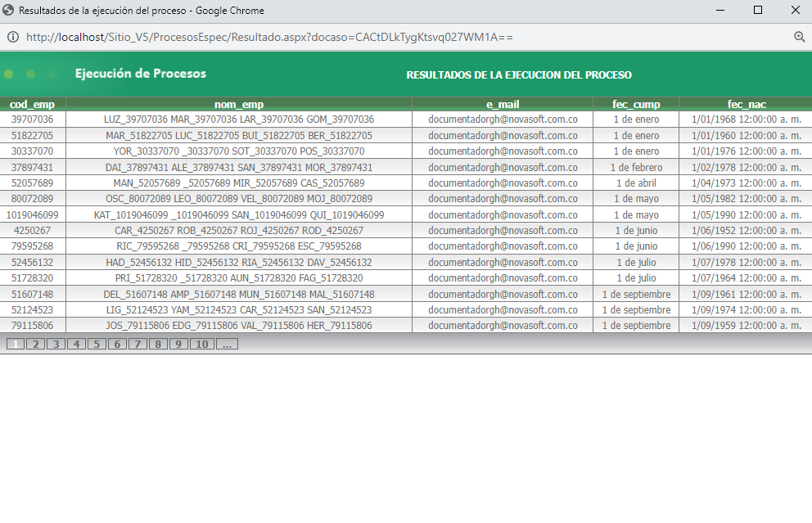Click the cod_emp column header
This screenshot has width=812, height=523.
[x=32, y=104]
